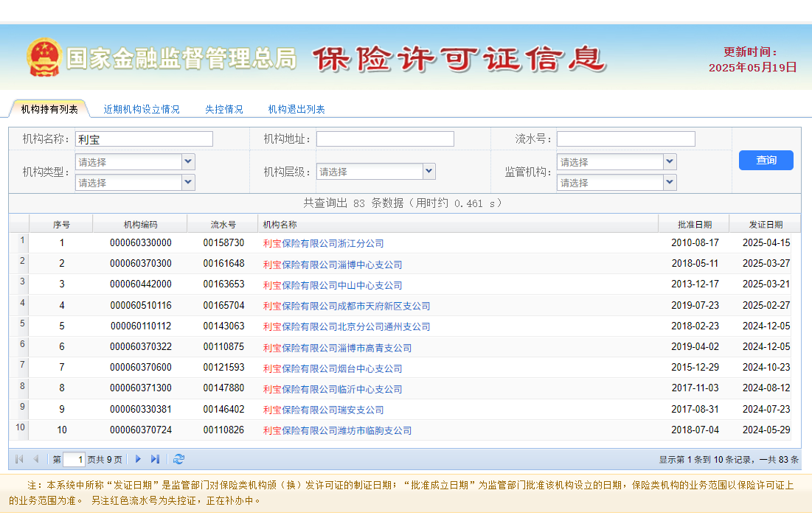Open 利宝保险有限公司成都市天府新区支公司 link
This screenshot has width=812, height=518.
click(347, 306)
